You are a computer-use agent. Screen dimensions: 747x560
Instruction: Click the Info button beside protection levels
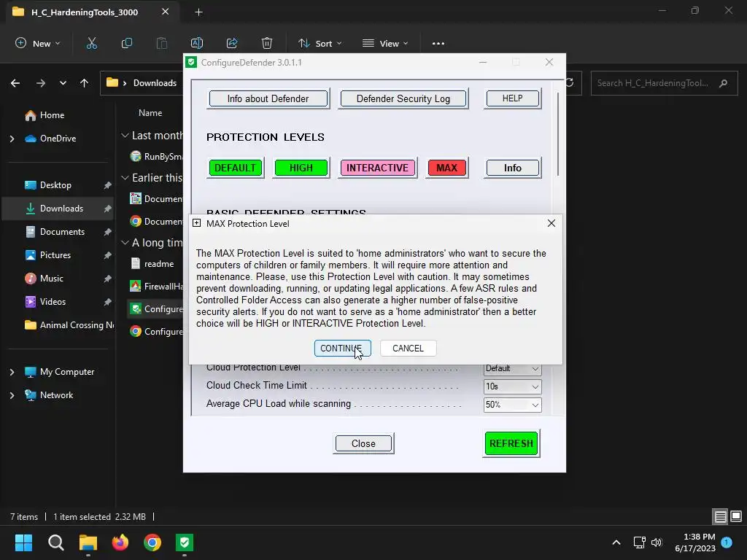tap(513, 168)
